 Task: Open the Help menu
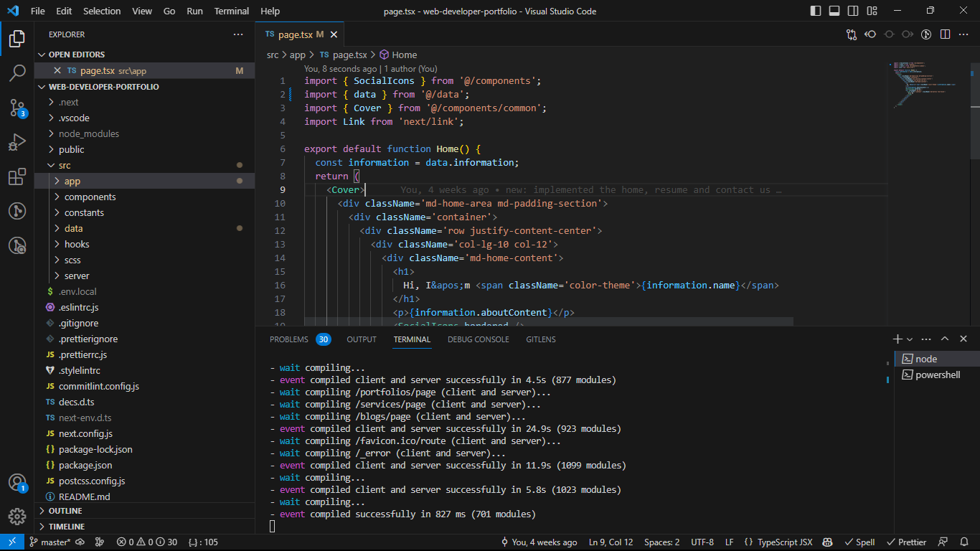(x=270, y=11)
